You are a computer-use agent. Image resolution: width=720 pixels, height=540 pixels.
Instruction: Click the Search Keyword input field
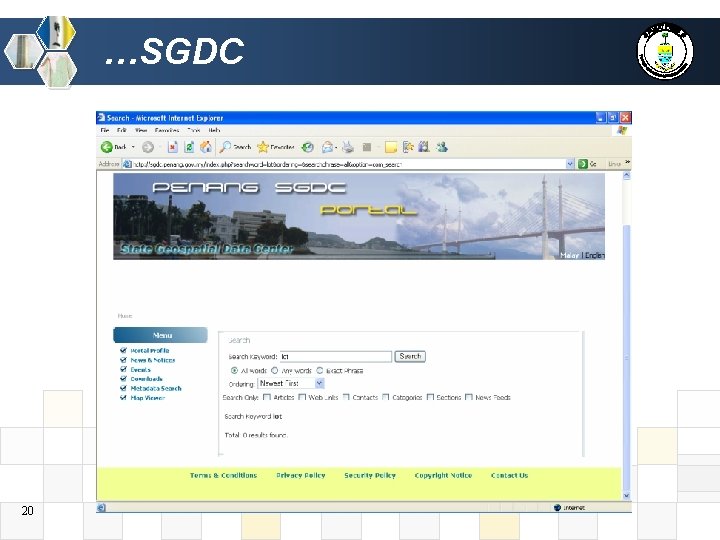tap(336, 356)
